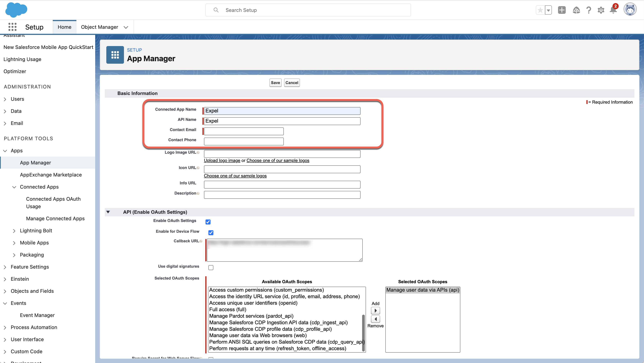
Task: Click the Contact Email field
Action: coord(244,131)
